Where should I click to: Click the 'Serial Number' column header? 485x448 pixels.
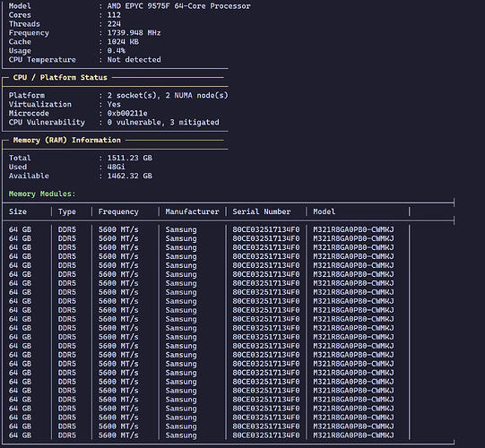[262, 211]
